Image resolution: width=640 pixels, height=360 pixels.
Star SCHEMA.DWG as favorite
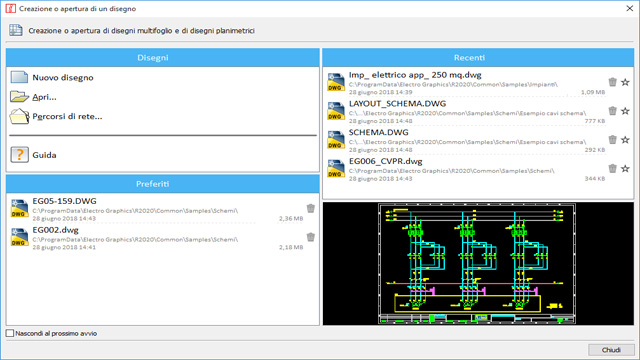625,140
